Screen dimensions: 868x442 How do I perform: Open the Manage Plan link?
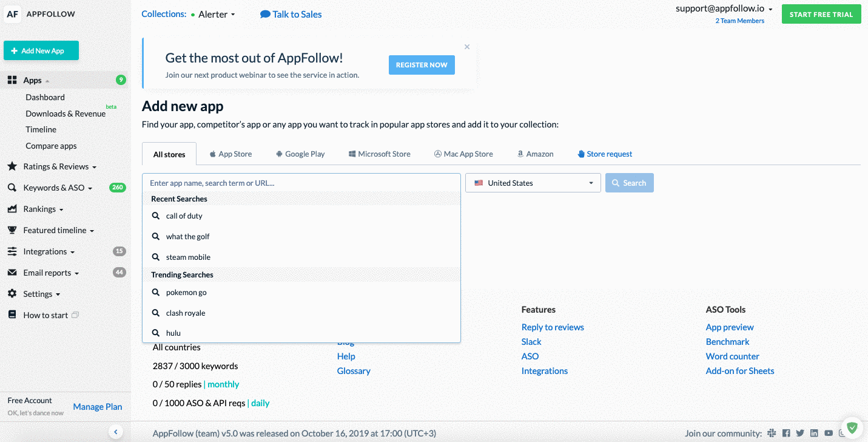98,407
